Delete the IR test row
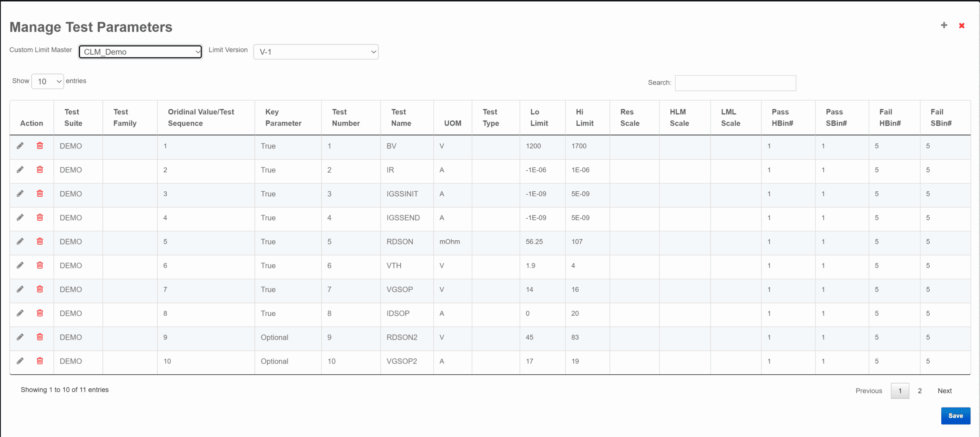The width and height of the screenshot is (980, 437). click(40, 170)
